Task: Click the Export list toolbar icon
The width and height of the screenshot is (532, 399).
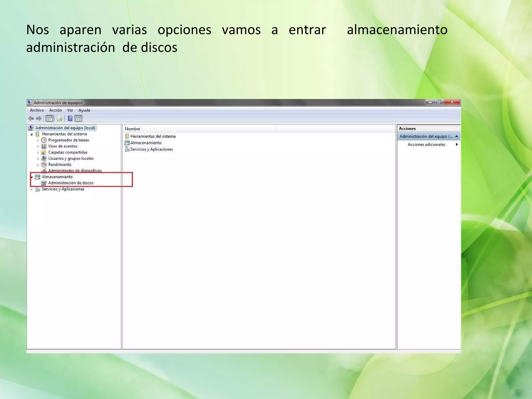Action: (x=60, y=119)
